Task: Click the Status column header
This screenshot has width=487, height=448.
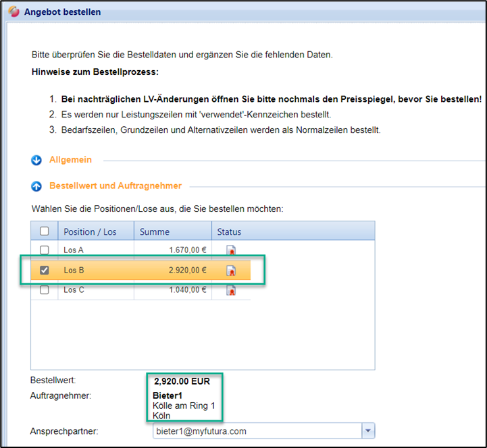Action: [x=229, y=231]
